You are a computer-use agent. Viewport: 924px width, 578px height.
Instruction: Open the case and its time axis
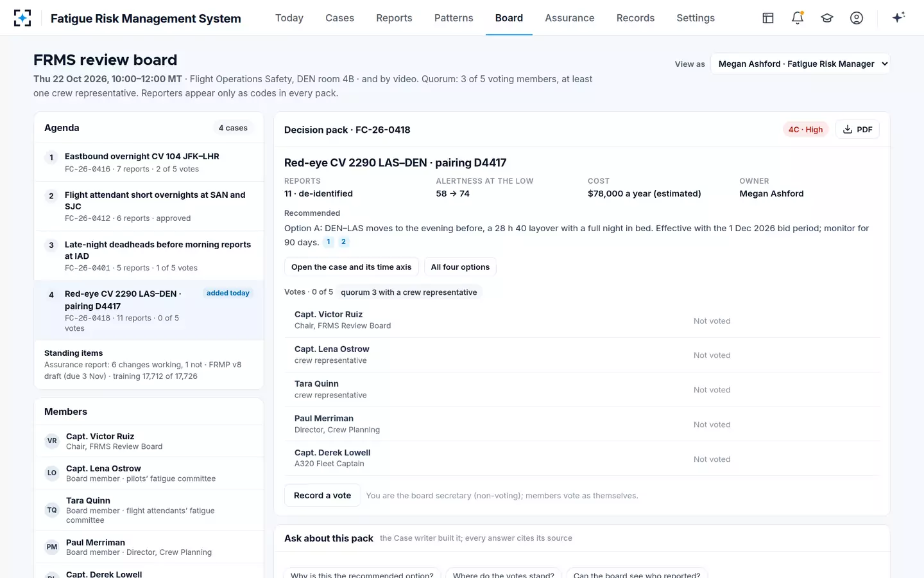[x=351, y=267]
